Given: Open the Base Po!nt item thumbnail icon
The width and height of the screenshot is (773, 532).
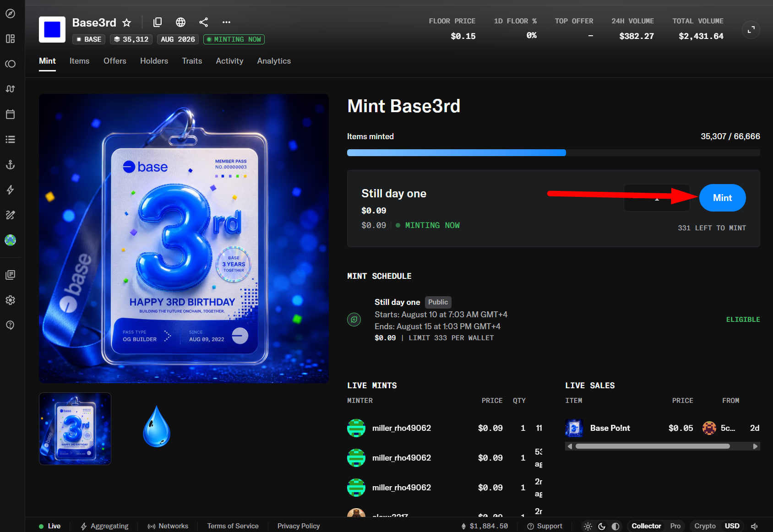Looking at the screenshot, I should 574,428.
